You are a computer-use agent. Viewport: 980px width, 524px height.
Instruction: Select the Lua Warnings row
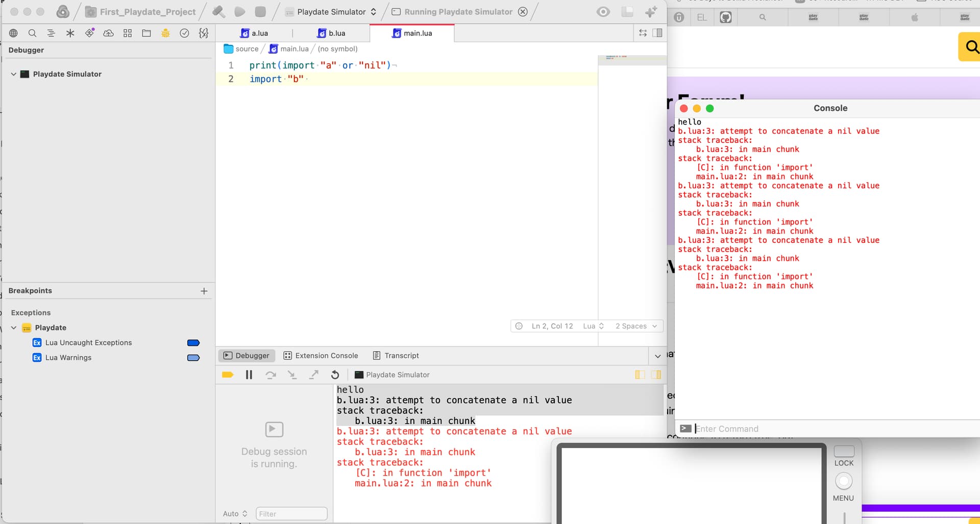click(x=108, y=358)
